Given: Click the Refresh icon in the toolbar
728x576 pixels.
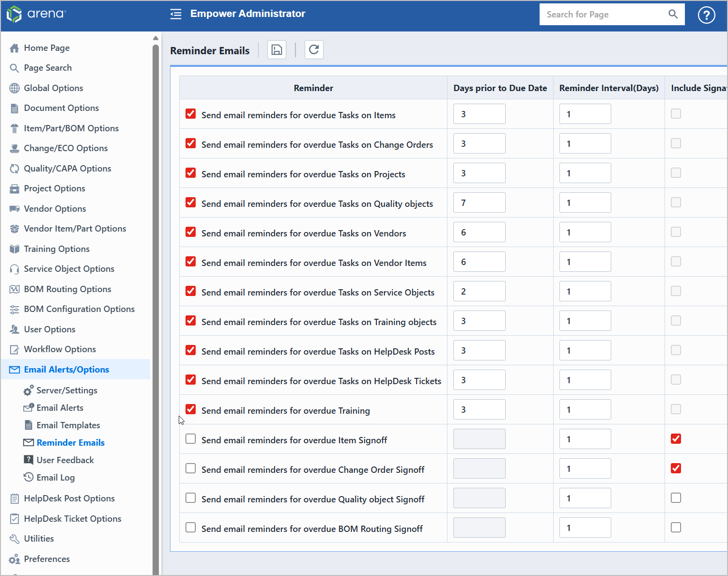Looking at the screenshot, I should pos(314,49).
